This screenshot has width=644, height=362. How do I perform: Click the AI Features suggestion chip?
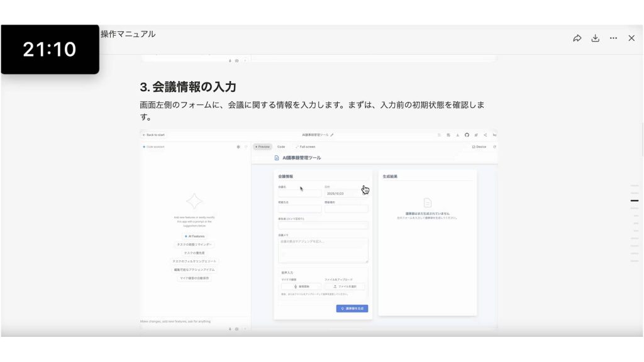[194, 236]
